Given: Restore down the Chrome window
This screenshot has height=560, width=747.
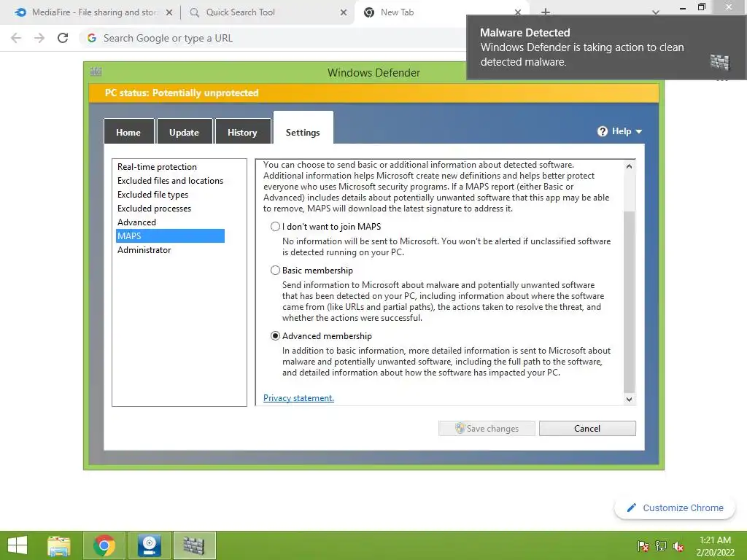Looking at the screenshot, I should point(701,7).
